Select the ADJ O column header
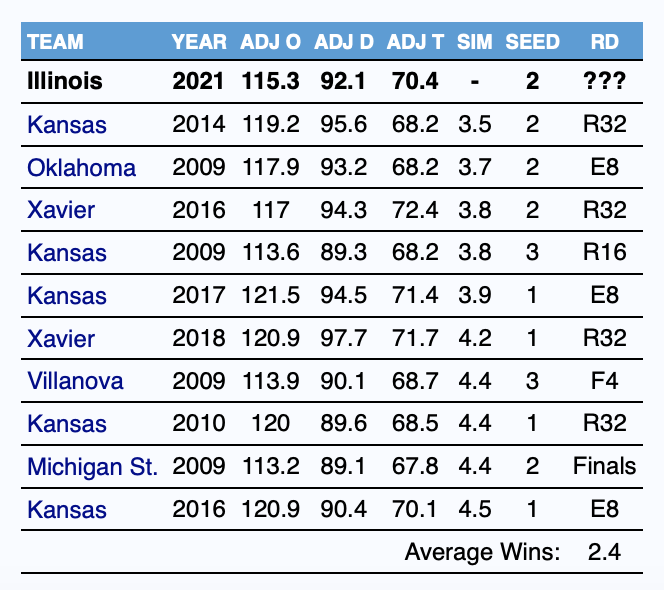This screenshot has height=590, width=664. pyautogui.click(x=271, y=42)
